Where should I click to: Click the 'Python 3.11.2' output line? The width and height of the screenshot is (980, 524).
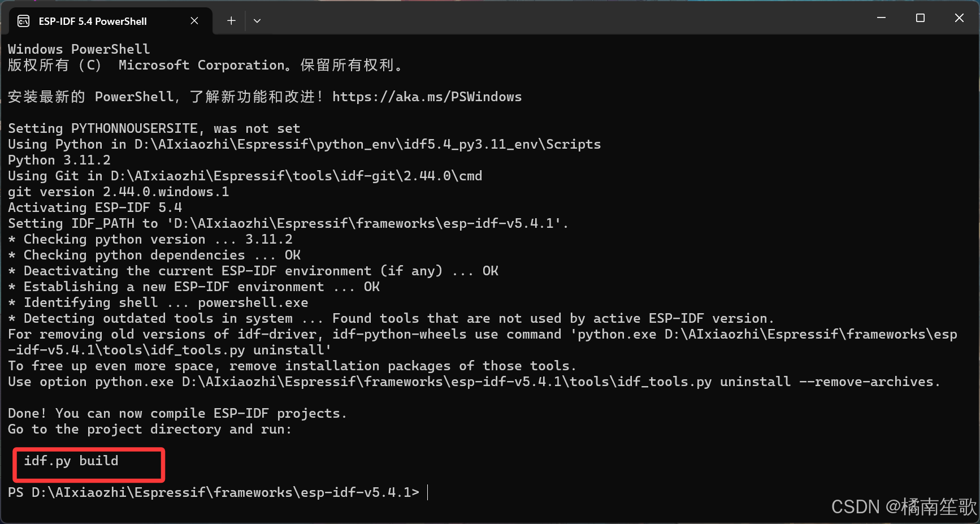tap(59, 160)
